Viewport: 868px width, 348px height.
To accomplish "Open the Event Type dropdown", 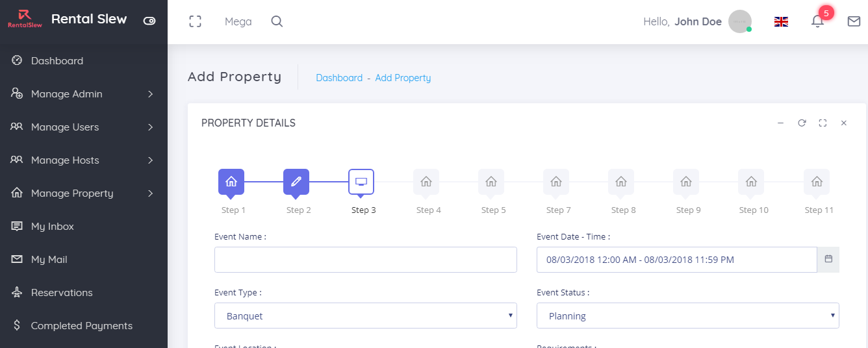I will point(365,316).
